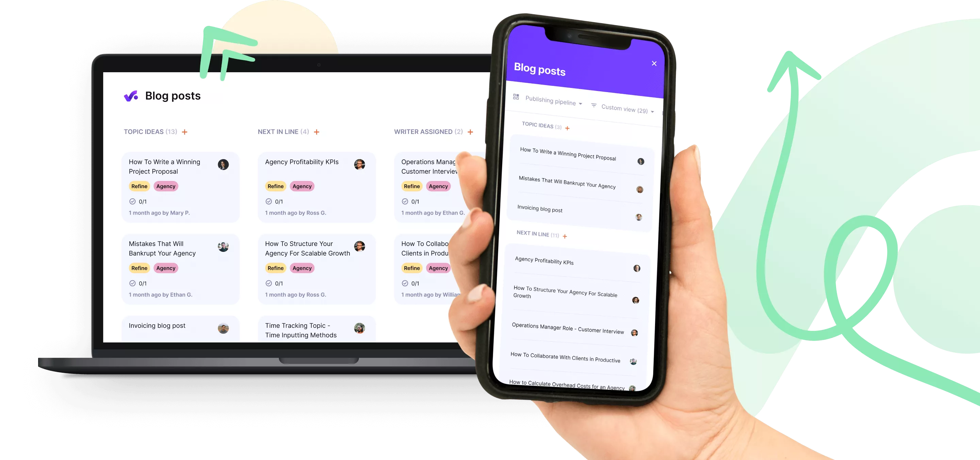The image size is (980, 460).
Task: Click the Agency tag on Mistakes Will Bankrupt
Action: [165, 268]
